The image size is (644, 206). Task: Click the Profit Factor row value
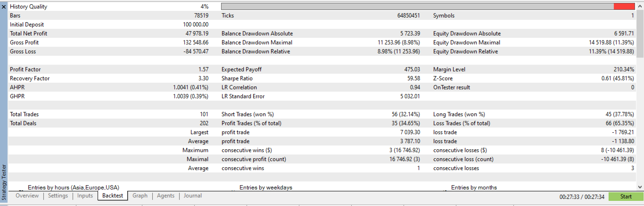coord(203,69)
